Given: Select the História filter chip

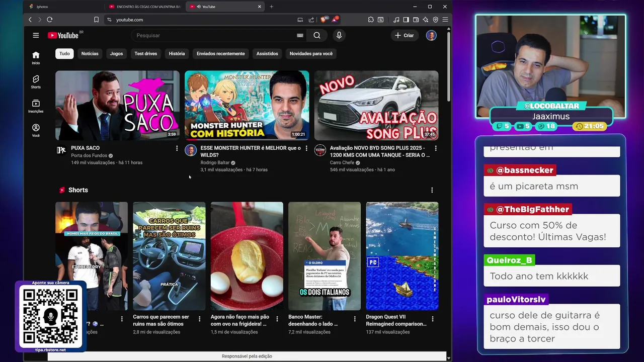Looking at the screenshot, I should 177,53.
